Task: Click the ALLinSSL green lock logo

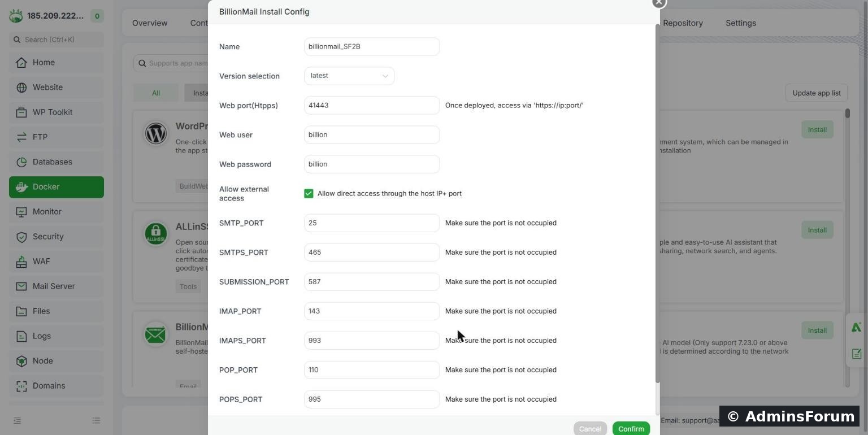Action: (156, 233)
